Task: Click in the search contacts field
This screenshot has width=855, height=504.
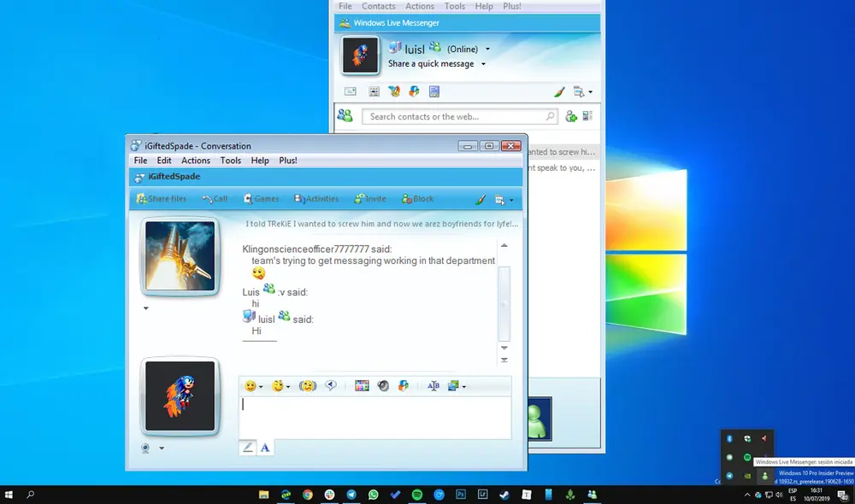Action: pos(453,116)
